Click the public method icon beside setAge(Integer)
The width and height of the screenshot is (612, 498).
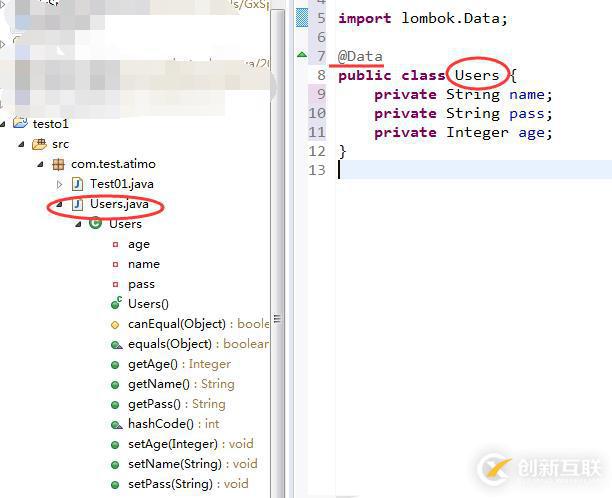115,445
